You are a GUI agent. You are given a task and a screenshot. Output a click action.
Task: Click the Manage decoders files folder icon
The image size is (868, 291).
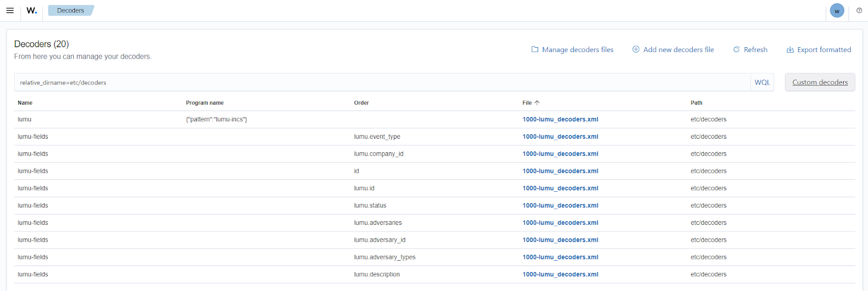[535, 49]
